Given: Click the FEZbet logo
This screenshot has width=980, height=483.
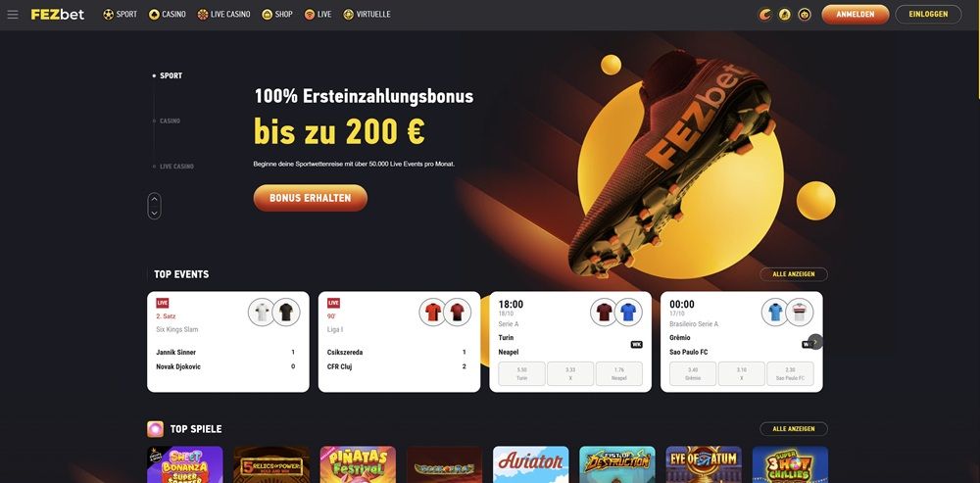Looking at the screenshot, I should pos(58,15).
